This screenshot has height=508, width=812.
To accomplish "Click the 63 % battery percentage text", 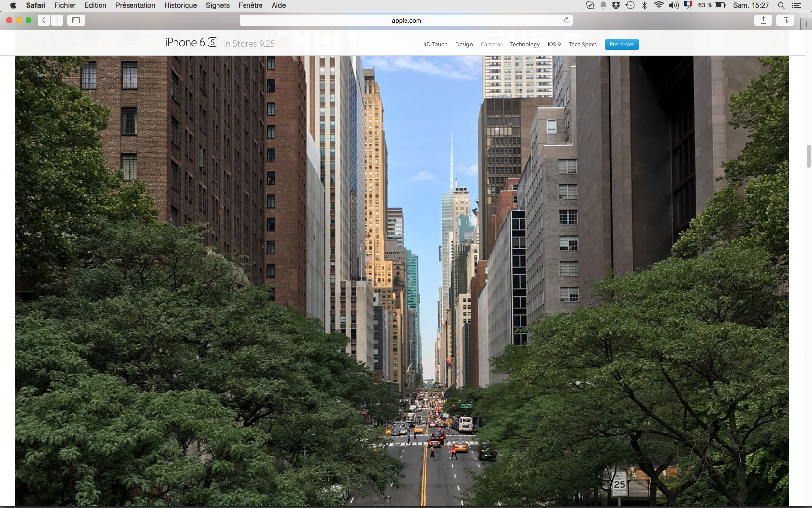I will click(x=705, y=5).
